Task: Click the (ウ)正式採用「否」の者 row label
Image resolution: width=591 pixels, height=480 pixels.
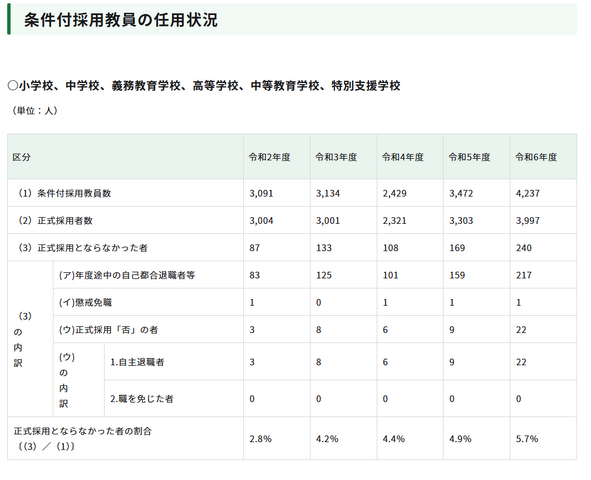Action: coord(109,330)
